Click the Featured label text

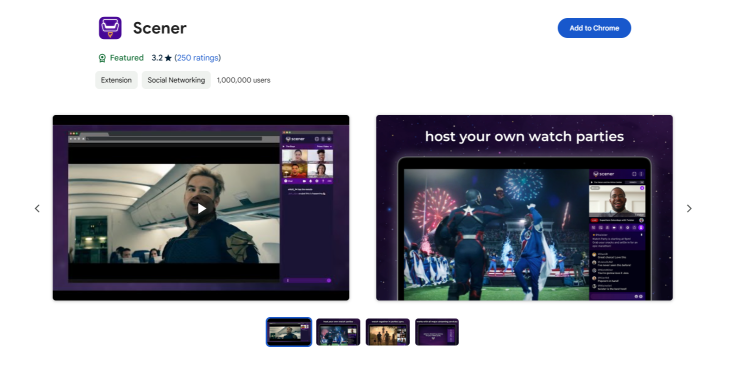(x=127, y=58)
